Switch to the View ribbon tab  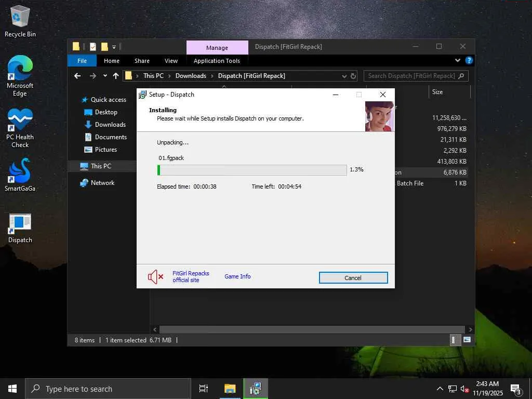[171, 61]
